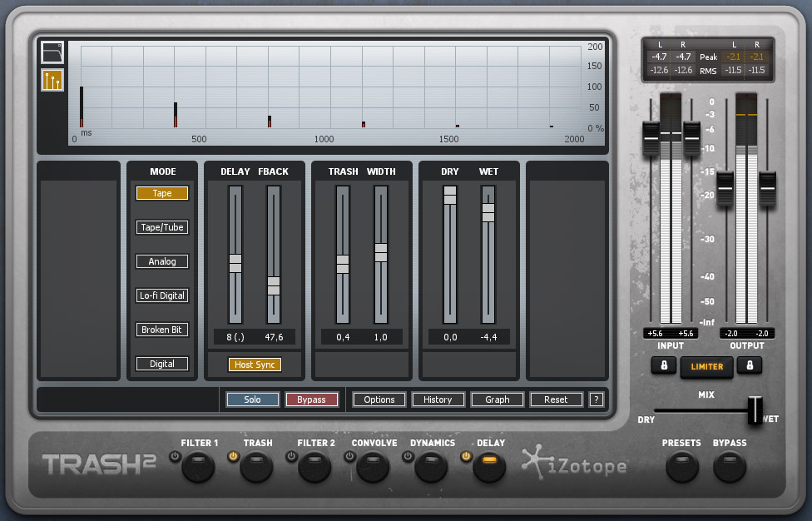Engage the output Limiter

tap(706, 367)
